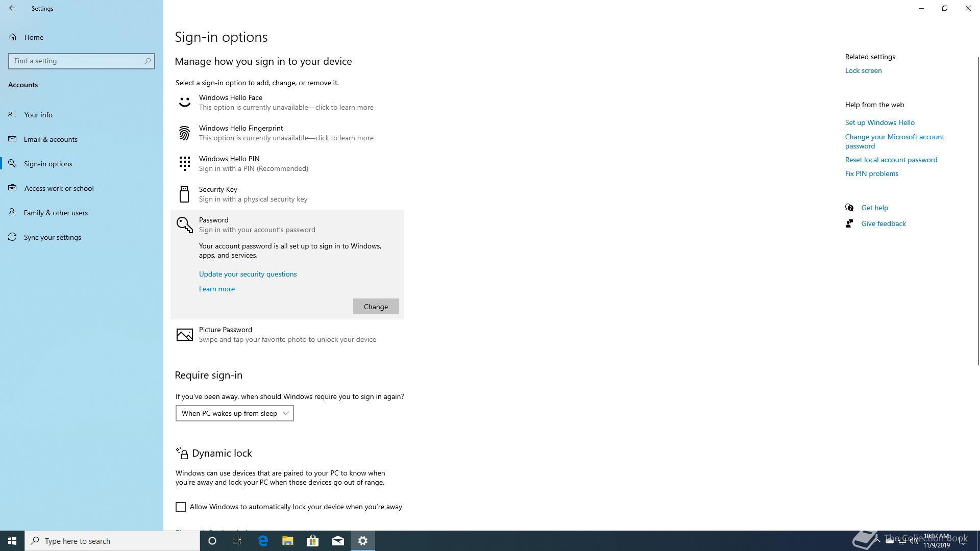Click the Picture Password image icon
The height and width of the screenshot is (551, 980).
tap(184, 335)
